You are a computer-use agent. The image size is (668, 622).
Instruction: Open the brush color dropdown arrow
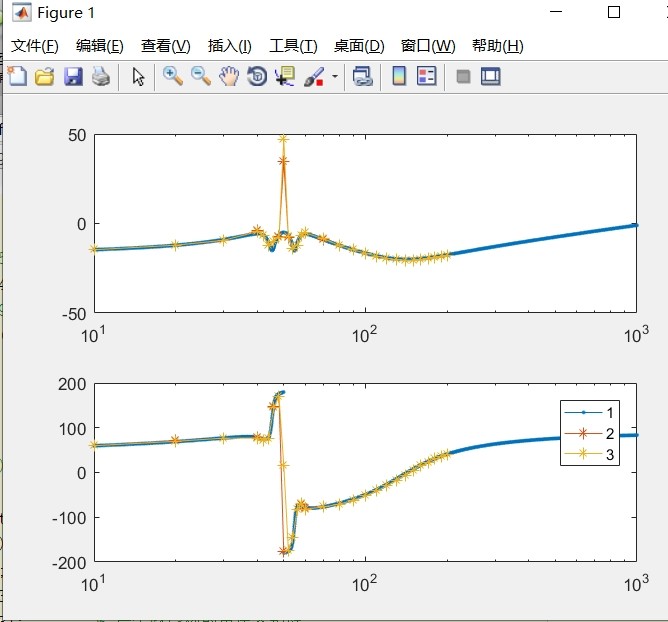tap(335, 77)
